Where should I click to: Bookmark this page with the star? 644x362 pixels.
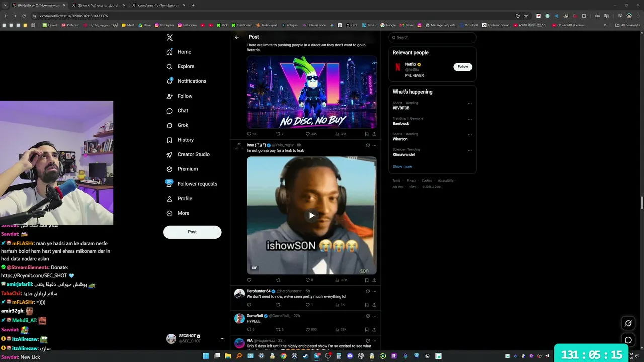pos(526,16)
